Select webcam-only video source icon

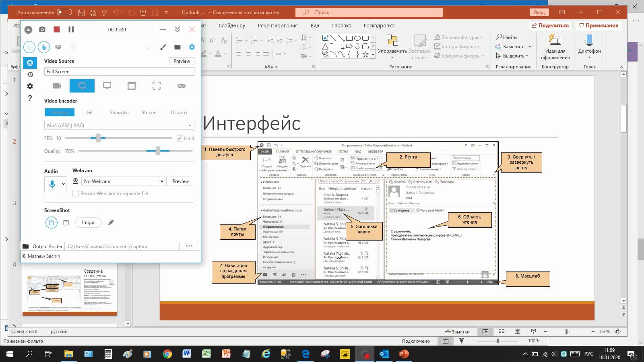pos(57,86)
